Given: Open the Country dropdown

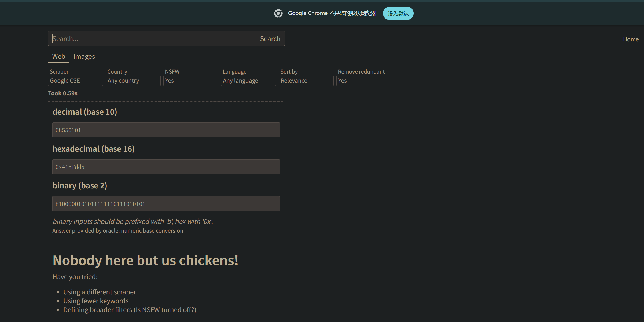Looking at the screenshot, I should coord(133,81).
